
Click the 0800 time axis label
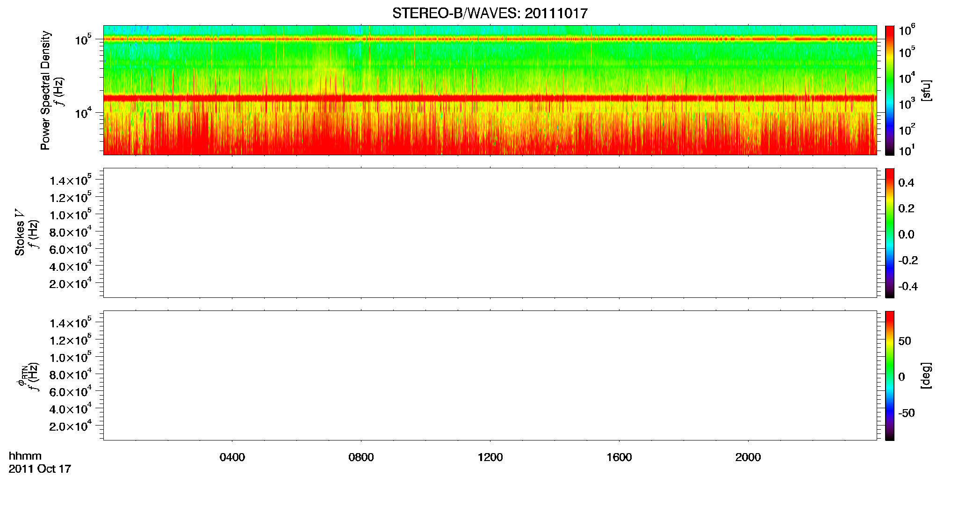pos(361,457)
